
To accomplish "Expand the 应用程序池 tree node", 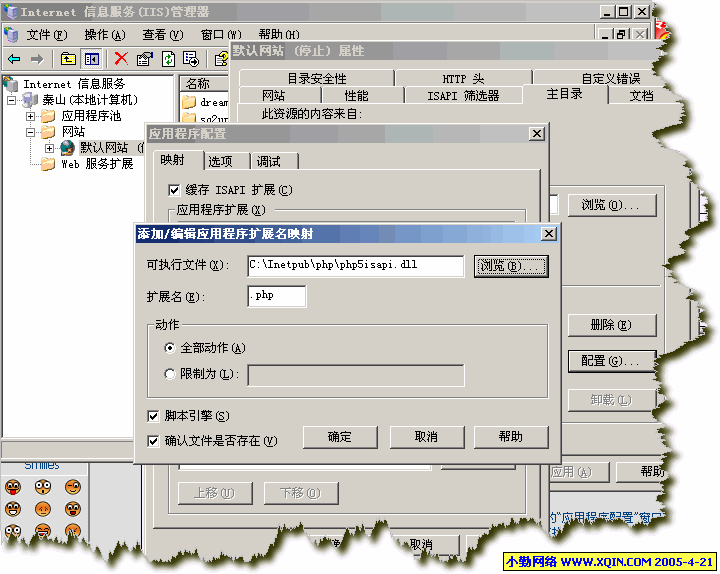I will pyautogui.click(x=31, y=116).
